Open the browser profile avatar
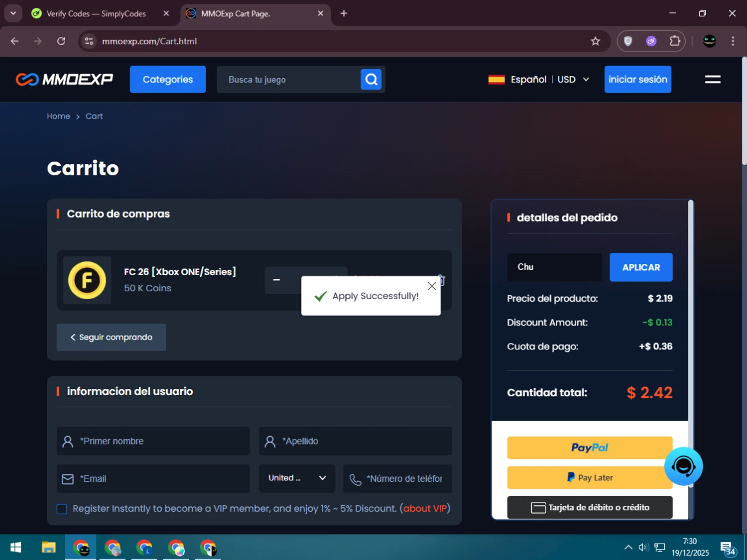 pos(709,41)
